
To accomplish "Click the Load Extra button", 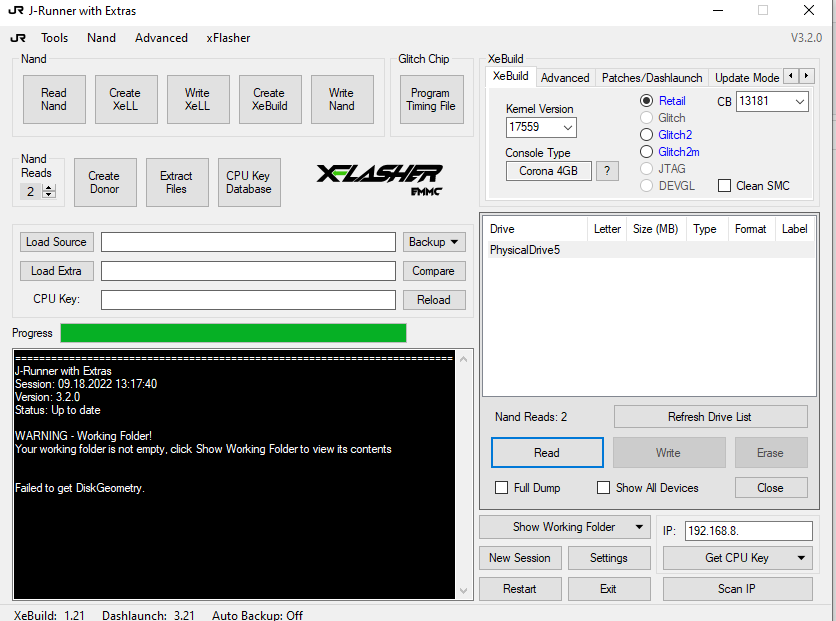I will coord(57,271).
